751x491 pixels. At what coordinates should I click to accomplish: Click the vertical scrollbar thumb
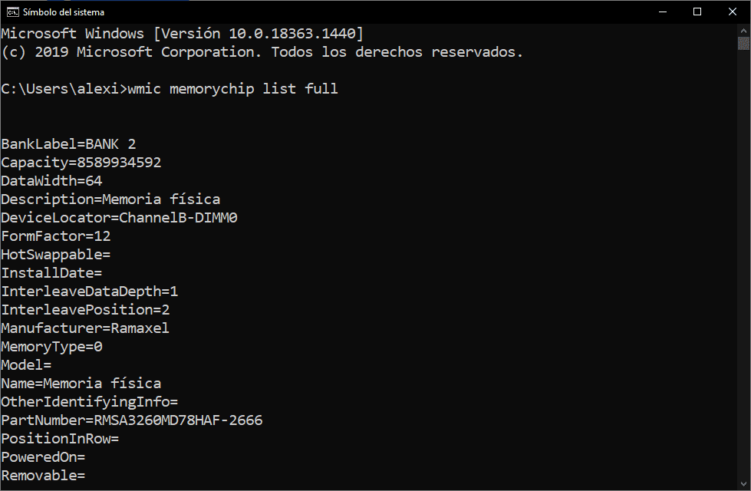[x=743, y=44]
